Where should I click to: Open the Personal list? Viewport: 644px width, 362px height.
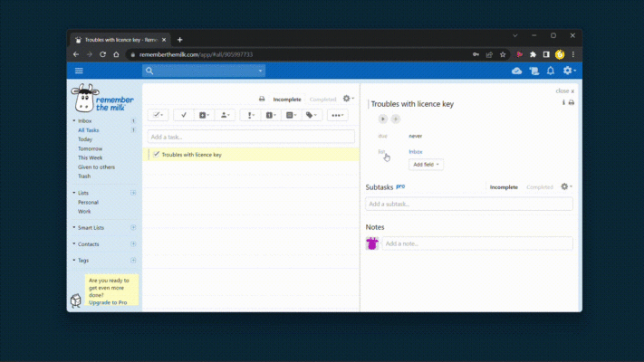(x=88, y=203)
